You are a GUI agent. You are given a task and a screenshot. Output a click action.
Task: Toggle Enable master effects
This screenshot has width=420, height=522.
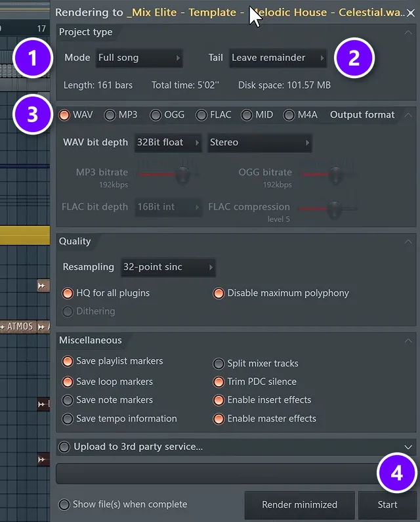219,419
